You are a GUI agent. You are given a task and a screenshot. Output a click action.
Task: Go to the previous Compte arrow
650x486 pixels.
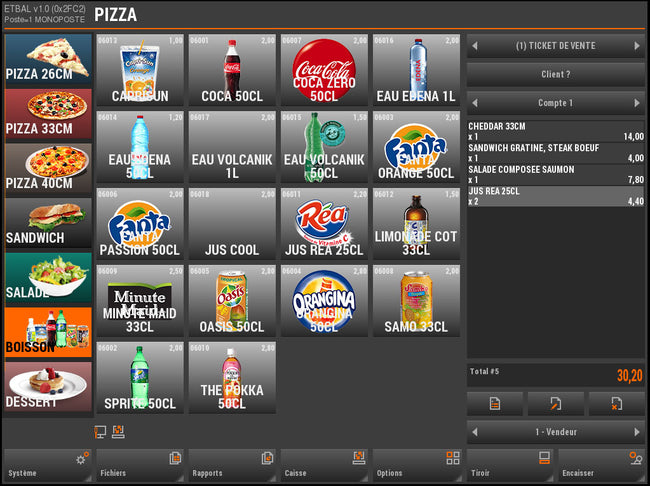click(x=475, y=102)
